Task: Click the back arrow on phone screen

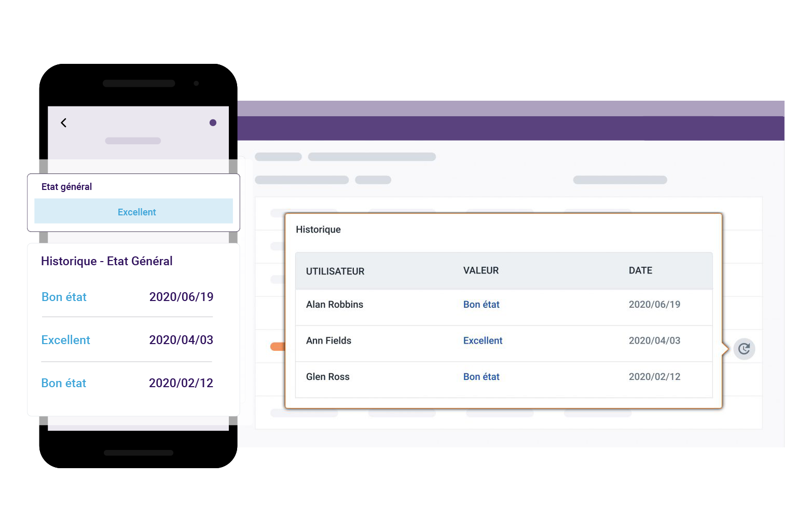Action: pyautogui.click(x=64, y=123)
